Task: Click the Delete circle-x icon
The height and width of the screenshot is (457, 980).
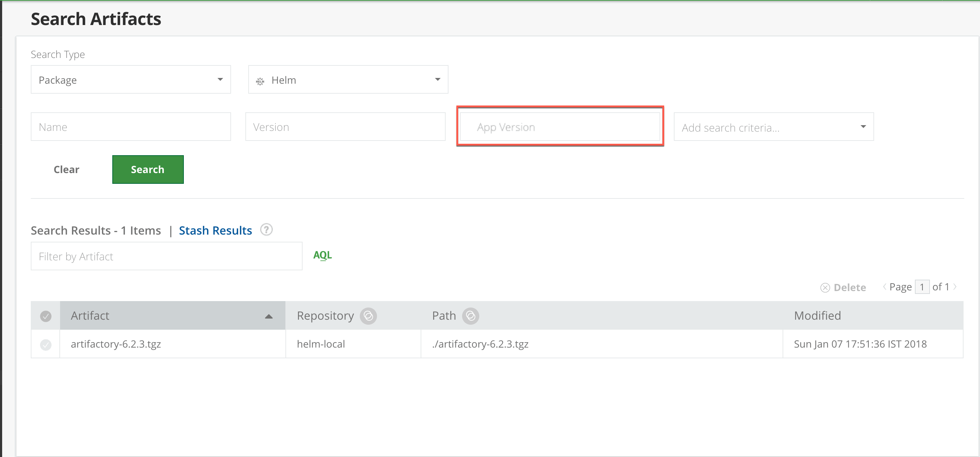Action: pos(825,288)
